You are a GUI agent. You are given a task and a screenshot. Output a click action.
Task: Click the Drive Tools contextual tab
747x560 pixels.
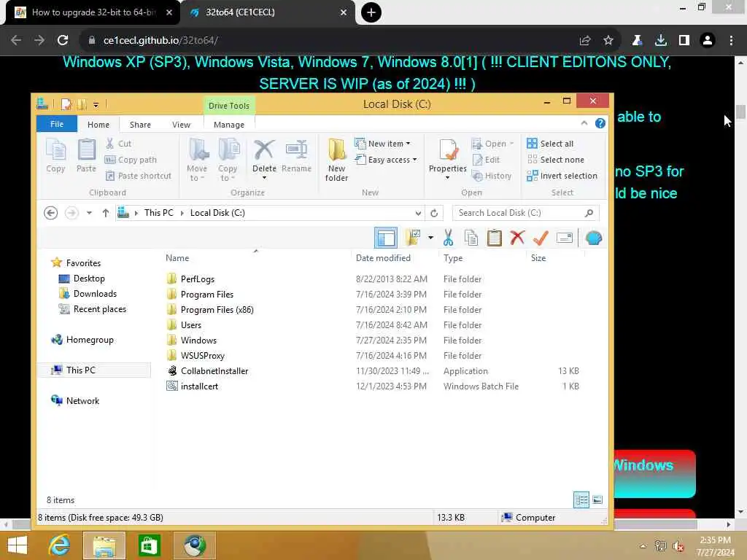point(228,105)
